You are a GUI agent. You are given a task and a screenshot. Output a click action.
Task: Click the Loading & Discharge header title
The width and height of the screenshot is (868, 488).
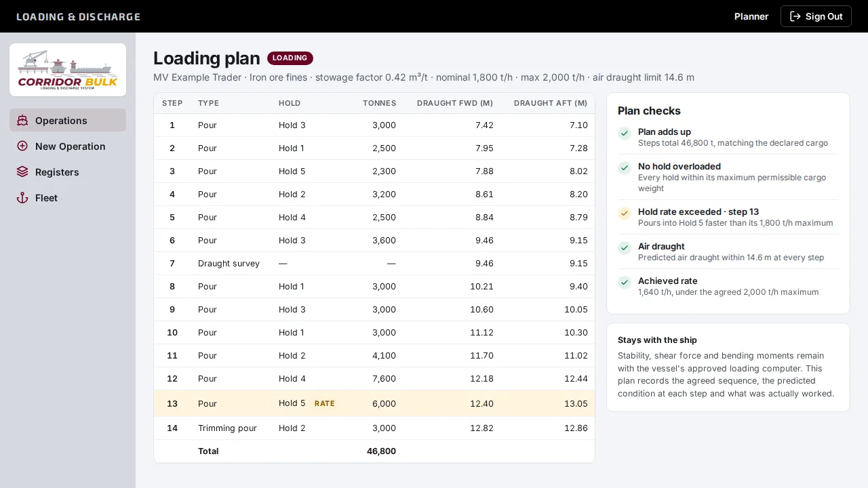[x=79, y=16]
